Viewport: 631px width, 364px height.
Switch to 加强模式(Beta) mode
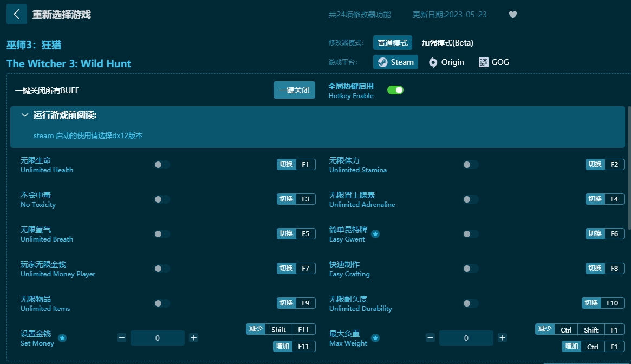point(447,43)
